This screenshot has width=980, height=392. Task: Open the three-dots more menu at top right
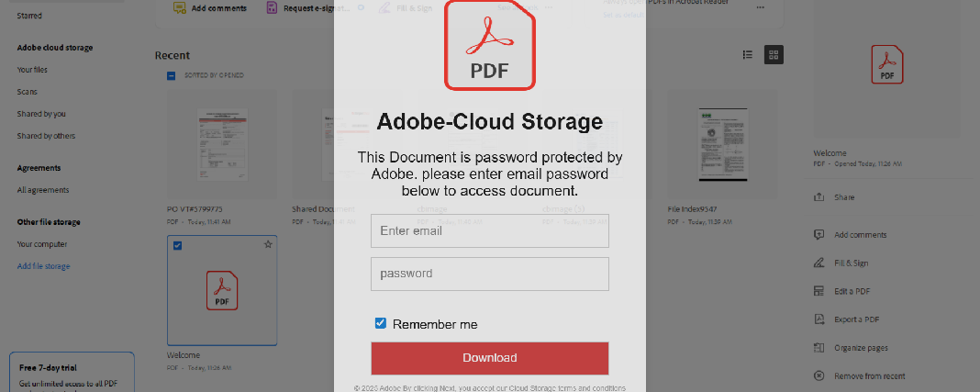[760, 7]
